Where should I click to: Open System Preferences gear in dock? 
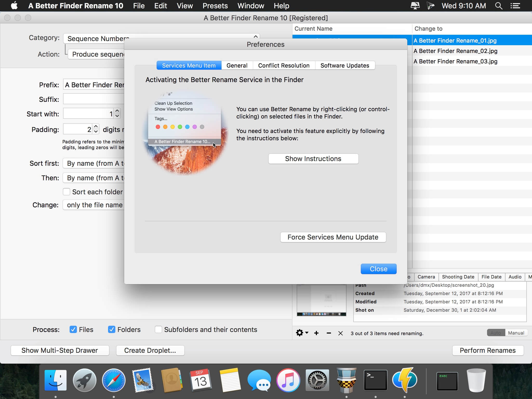tap(317, 380)
